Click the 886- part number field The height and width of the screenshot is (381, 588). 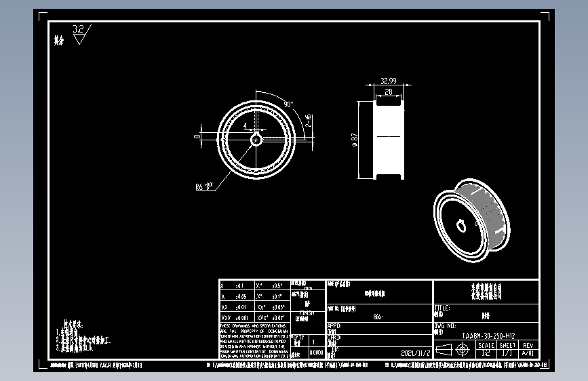[378, 317]
